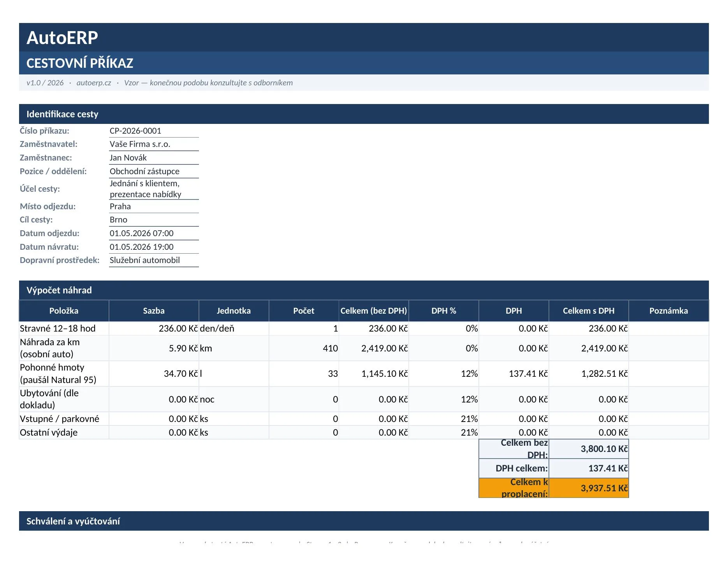728x563 pixels.
Task: Click the CP-2026-0001 order number field
Action: tap(154, 131)
